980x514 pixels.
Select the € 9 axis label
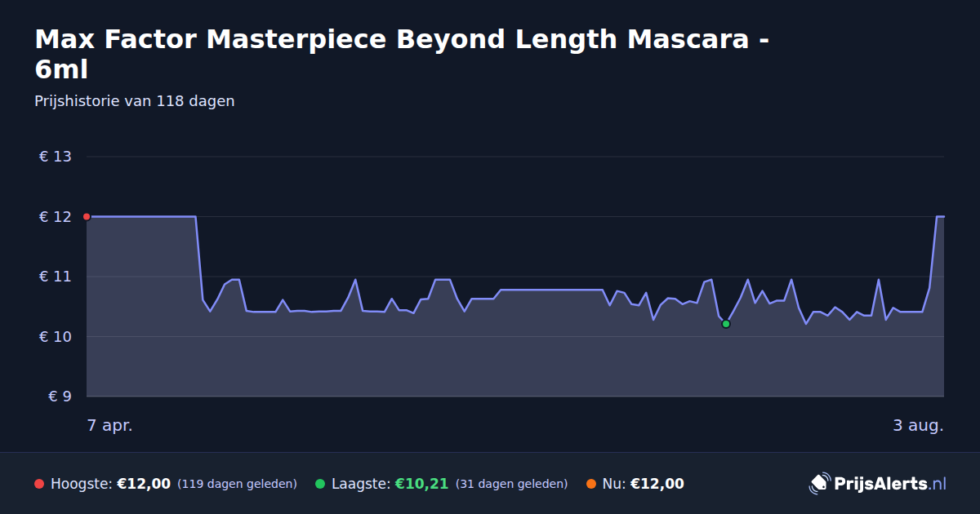pos(60,397)
